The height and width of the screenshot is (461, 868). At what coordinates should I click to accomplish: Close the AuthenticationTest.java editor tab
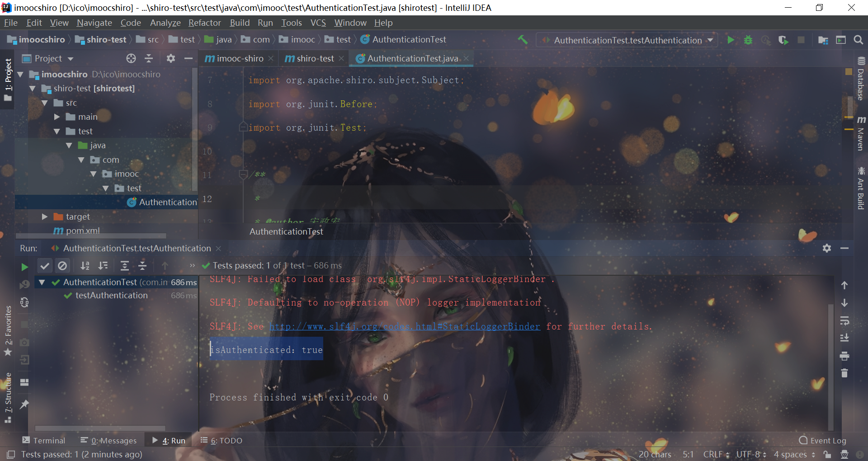click(x=466, y=58)
